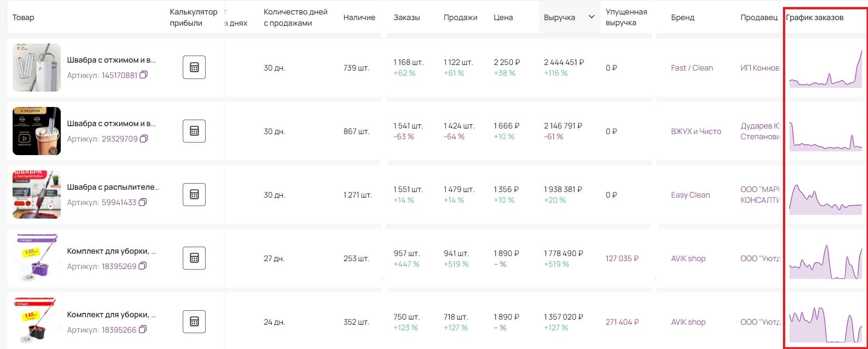Image resolution: width=868 pixels, height=349 pixels.
Task: Sort table by Заказы column header
Action: 407,17
